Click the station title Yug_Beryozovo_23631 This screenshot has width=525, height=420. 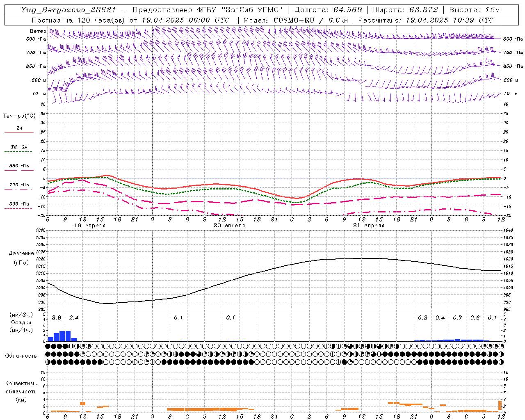pyautogui.click(x=69, y=10)
